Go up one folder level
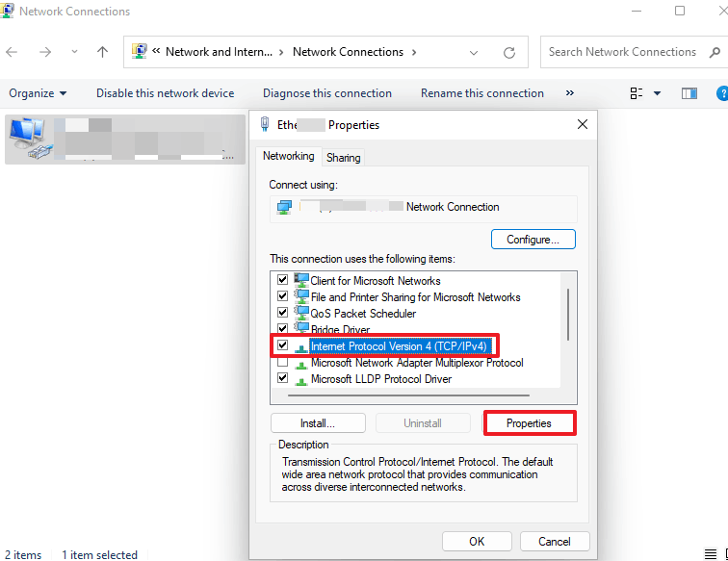728x561 pixels. pyautogui.click(x=102, y=52)
